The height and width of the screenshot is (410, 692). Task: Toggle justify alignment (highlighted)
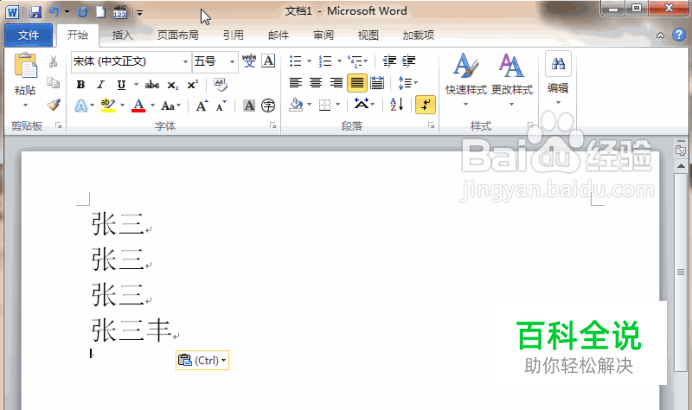pyautogui.click(x=357, y=83)
